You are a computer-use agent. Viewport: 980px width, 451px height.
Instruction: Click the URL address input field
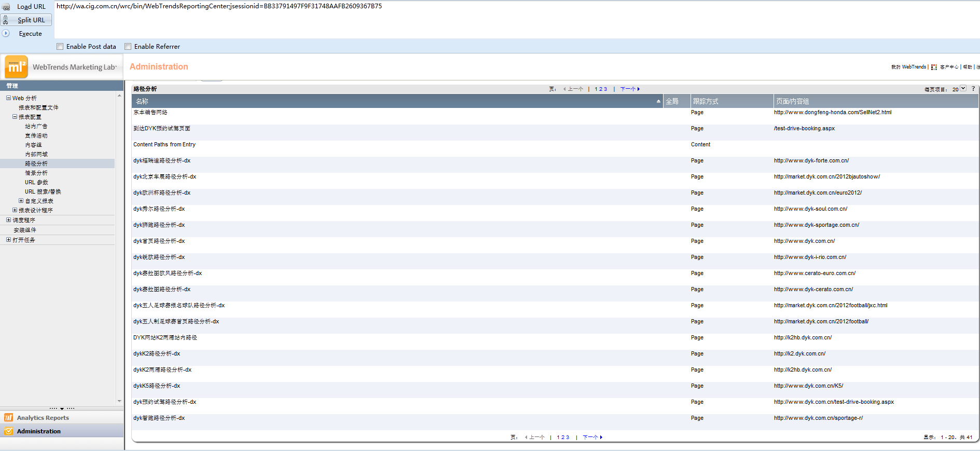click(x=516, y=19)
